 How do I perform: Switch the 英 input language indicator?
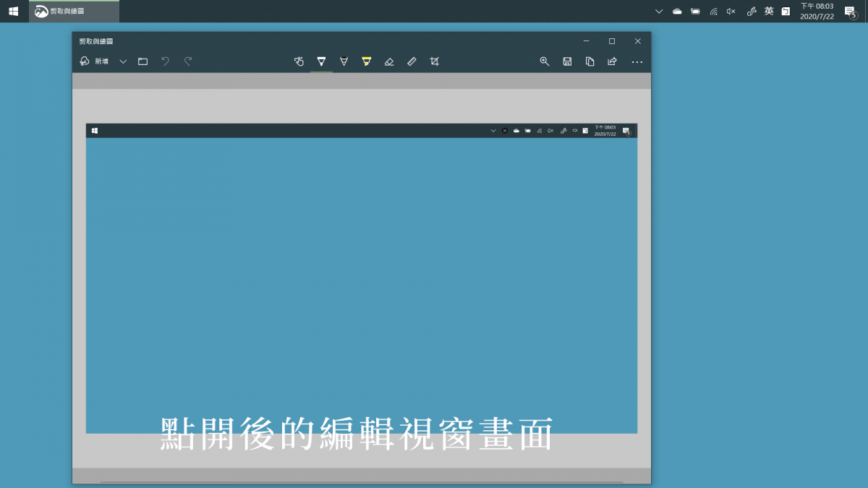pos(769,11)
